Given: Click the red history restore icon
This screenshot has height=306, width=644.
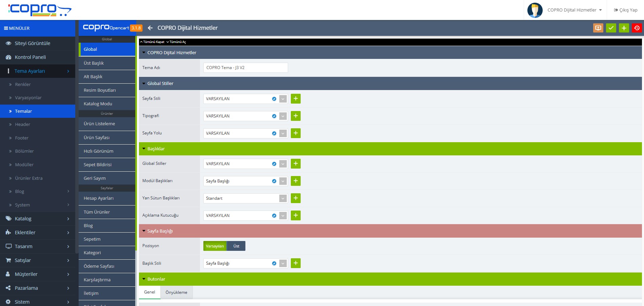Looking at the screenshot, I should [x=637, y=28].
